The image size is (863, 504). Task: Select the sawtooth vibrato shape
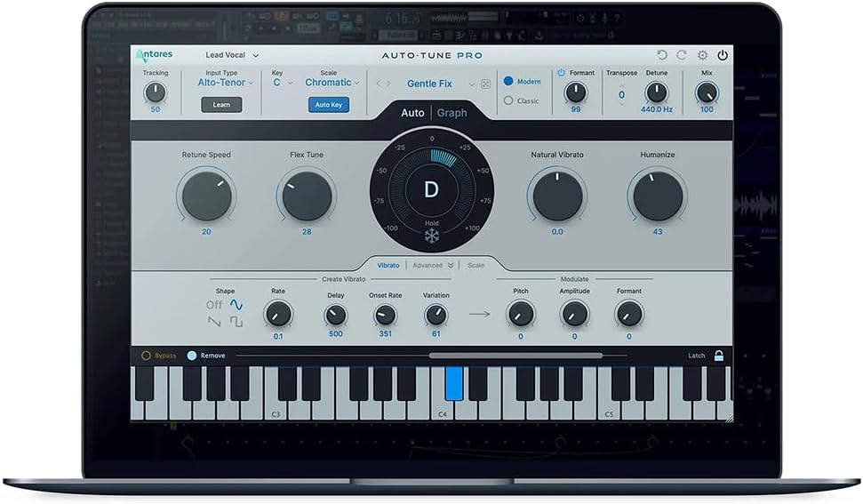(214, 321)
